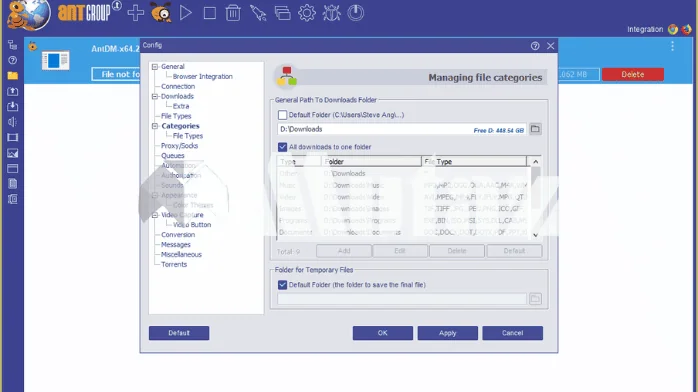Click the rocket toolbar icon

coord(258,13)
